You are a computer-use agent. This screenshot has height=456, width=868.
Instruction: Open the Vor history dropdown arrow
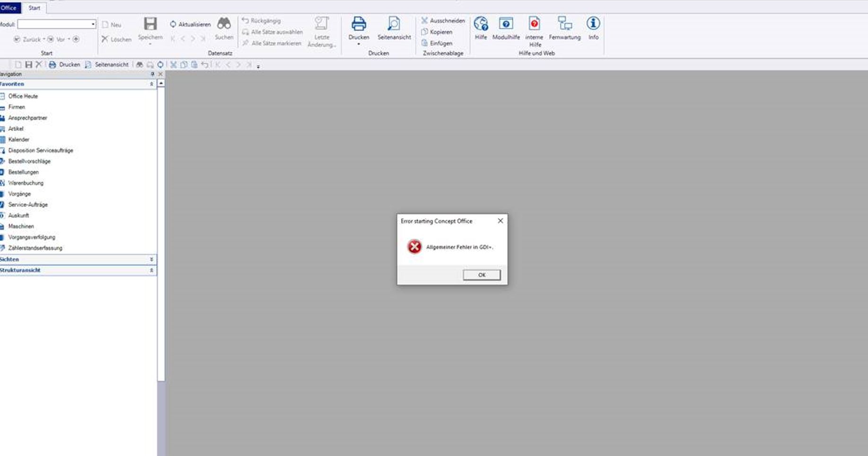tap(69, 39)
